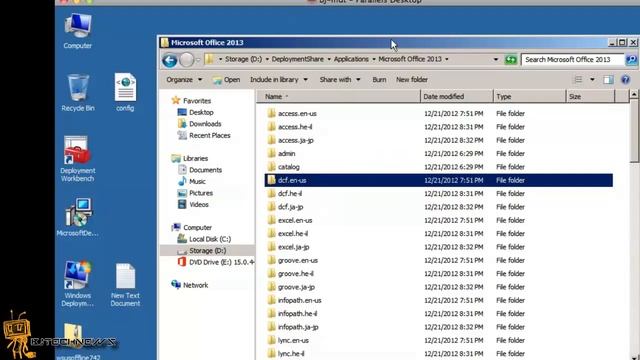Click the Storage (D:) breadcrumb
The height and width of the screenshot is (360, 640).
243,59
